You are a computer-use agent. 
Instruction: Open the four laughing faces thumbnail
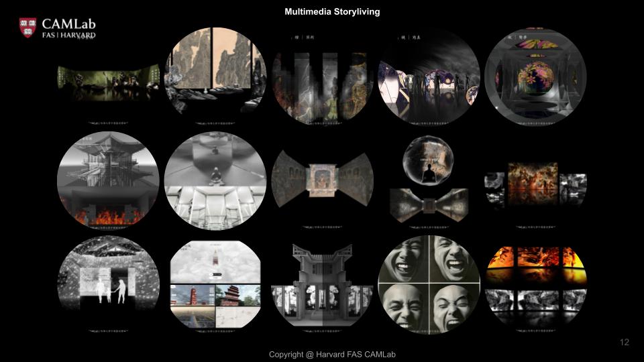tap(429, 286)
